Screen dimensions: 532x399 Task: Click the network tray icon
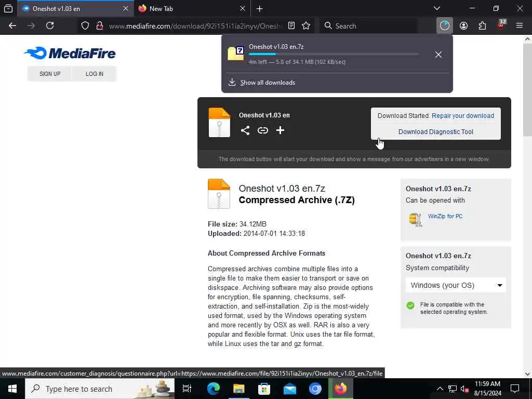(453, 389)
